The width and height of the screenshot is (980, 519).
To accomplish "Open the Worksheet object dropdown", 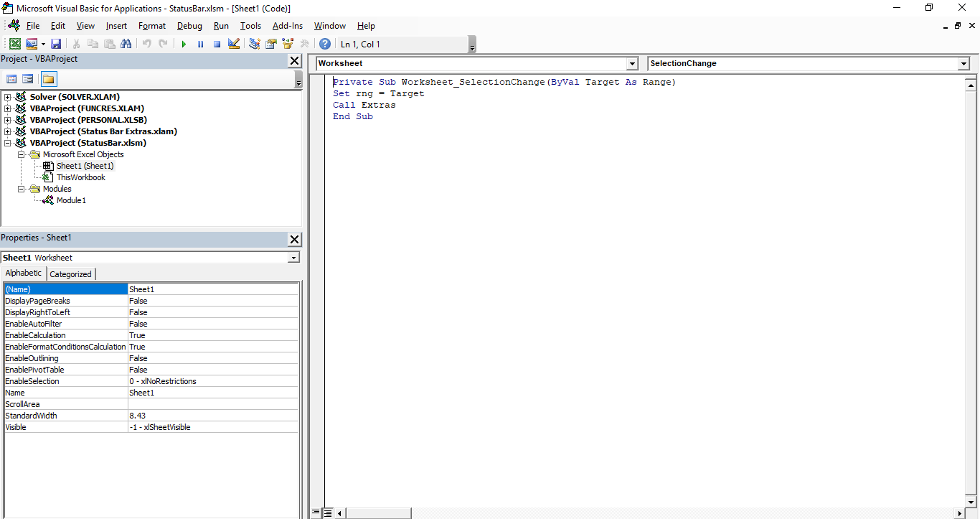I will click(631, 64).
